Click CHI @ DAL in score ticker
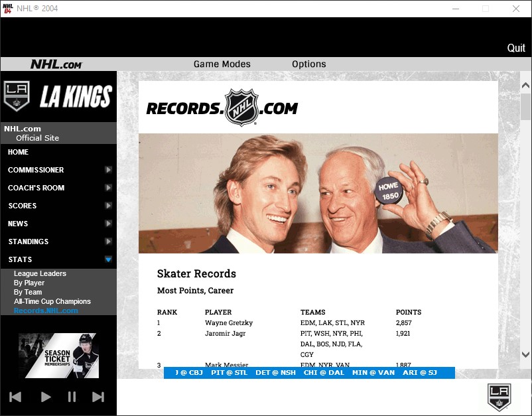 coord(324,373)
